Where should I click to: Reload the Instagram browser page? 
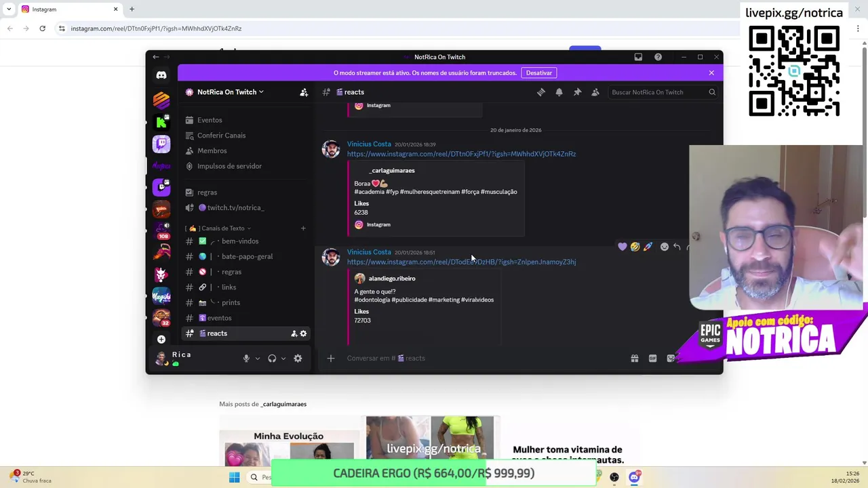click(42, 28)
